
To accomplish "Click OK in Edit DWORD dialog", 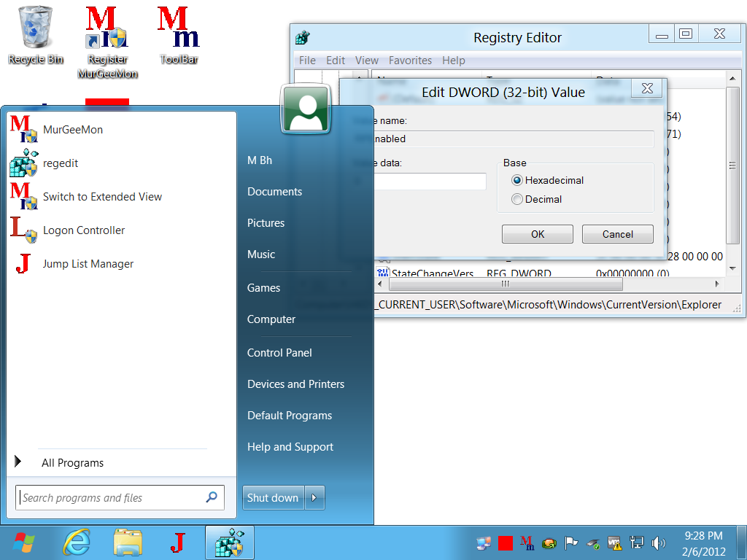I will 538,234.
